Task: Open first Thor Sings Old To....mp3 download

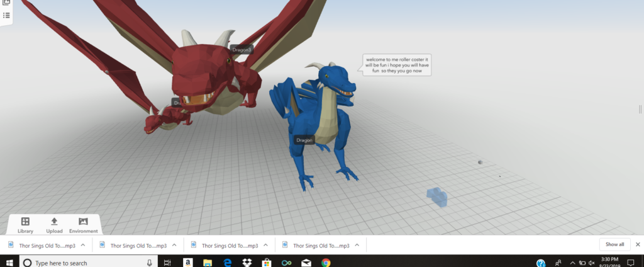Action: (47, 246)
